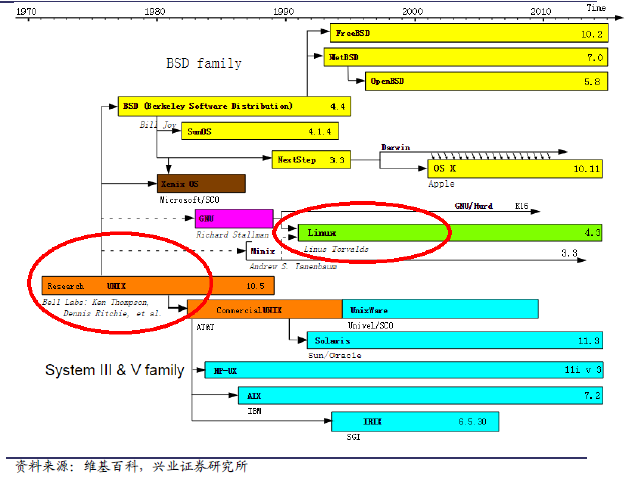The width and height of the screenshot is (628, 481).
Task: Select the OS X bar
Action: point(515,169)
